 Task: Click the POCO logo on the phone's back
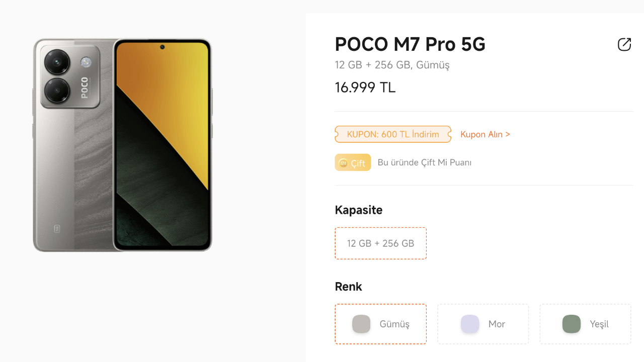pyautogui.click(x=85, y=87)
